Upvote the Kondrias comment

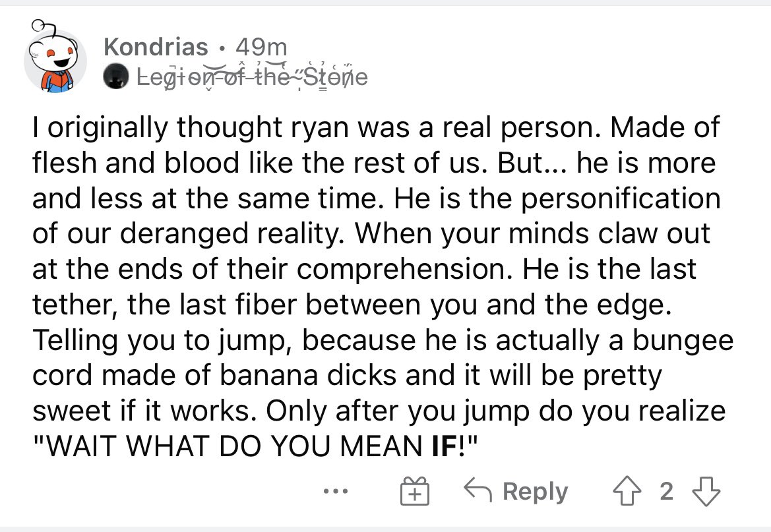coord(627,491)
